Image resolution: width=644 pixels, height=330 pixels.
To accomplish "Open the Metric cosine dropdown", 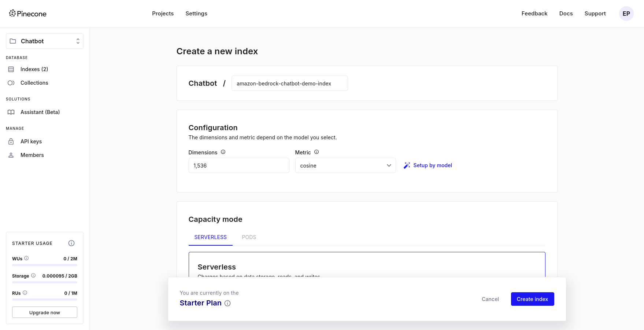I will (x=345, y=165).
